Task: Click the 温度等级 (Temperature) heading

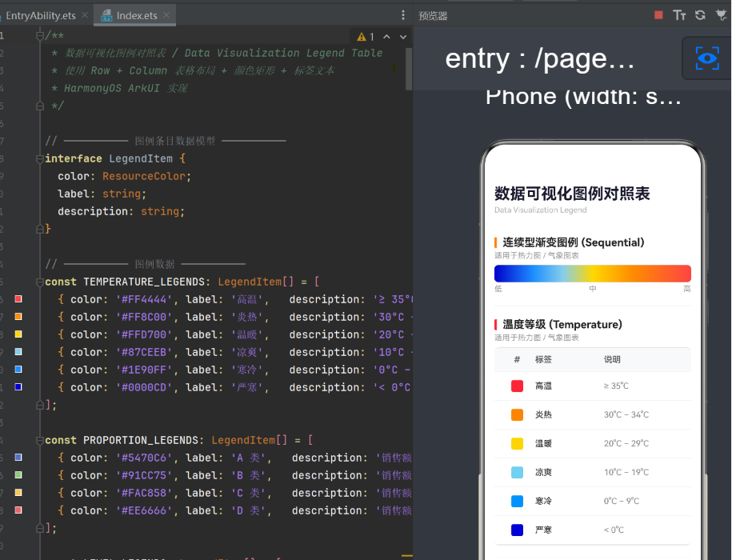Action: [x=562, y=324]
